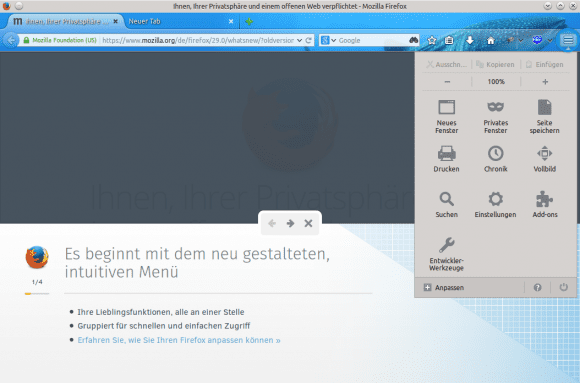Reset zoom via 100% button
Image resolution: width=580 pixels, height=383 pixels.
496,81
